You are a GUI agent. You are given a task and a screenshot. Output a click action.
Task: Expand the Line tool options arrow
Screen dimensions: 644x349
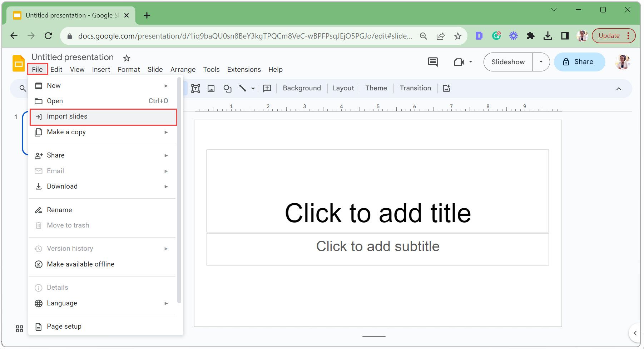point(253,88)
